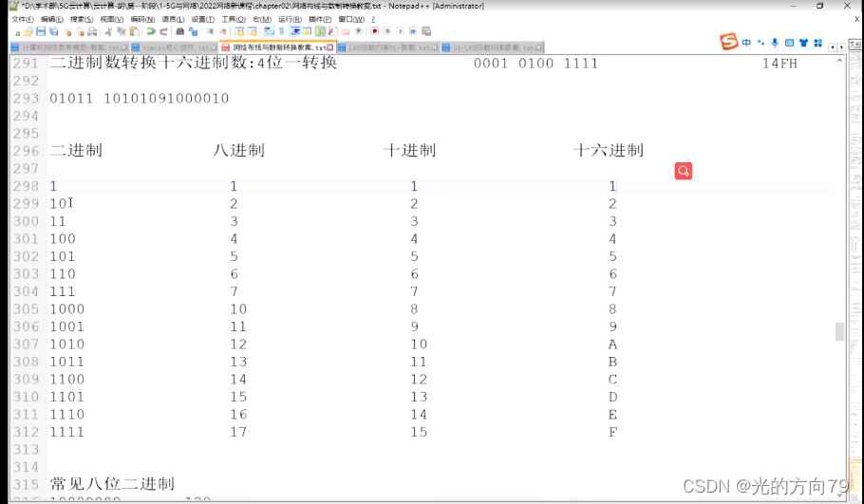Switch to the 计算机网络参考模型 tab

click(69, 47)
